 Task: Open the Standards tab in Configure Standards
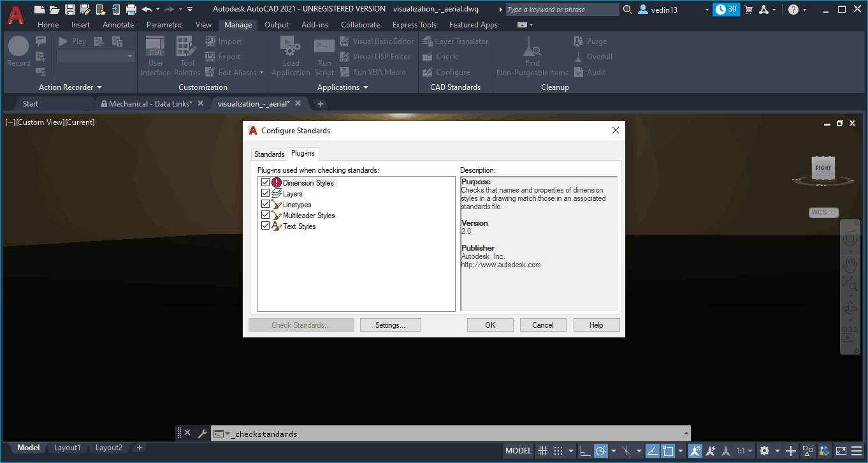pyautogui.click(x=269, y=154)
